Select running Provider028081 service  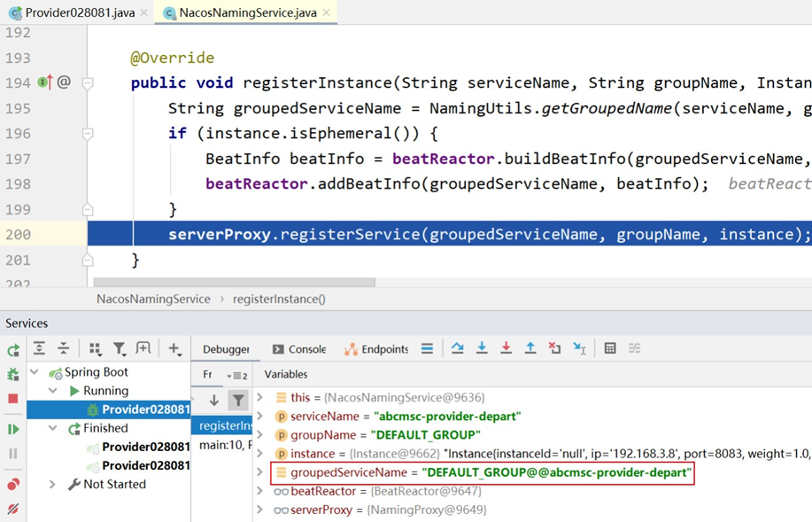point(109,409)
